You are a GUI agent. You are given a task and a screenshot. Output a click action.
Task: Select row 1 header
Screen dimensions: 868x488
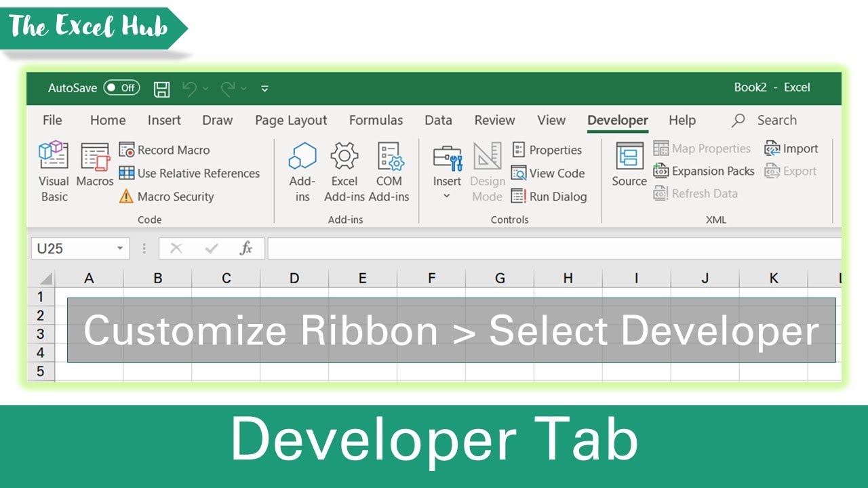point(41,296)
